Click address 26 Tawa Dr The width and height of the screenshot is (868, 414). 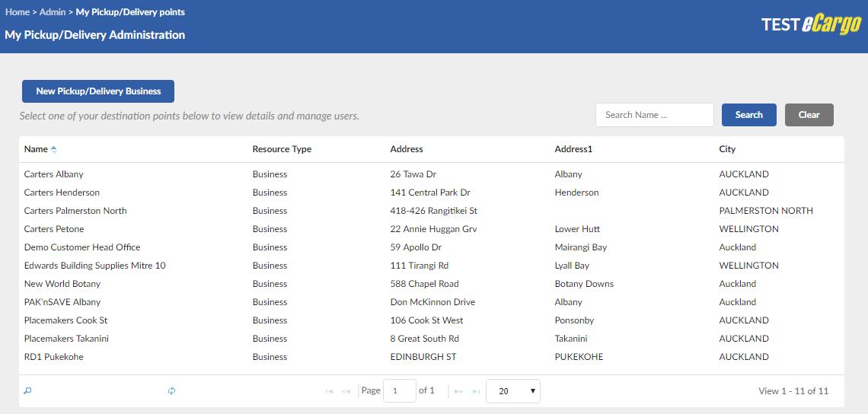pyautogui.click(x=413, y=174)
